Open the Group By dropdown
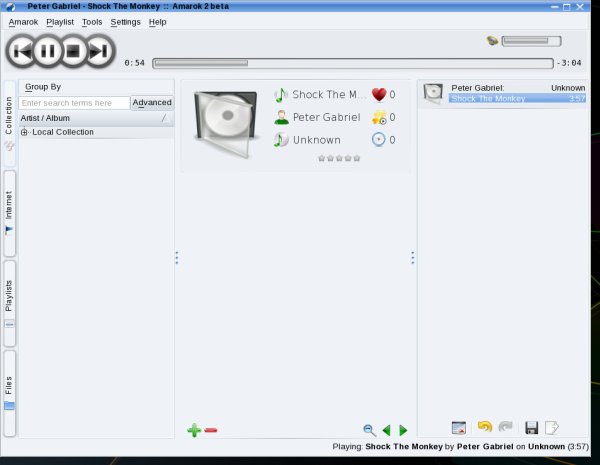The height and width of the screenshot is (465, 600). (x=43, y=87)
